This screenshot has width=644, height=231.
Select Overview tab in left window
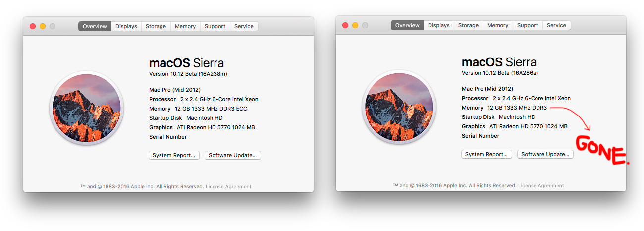click(95, 26)
